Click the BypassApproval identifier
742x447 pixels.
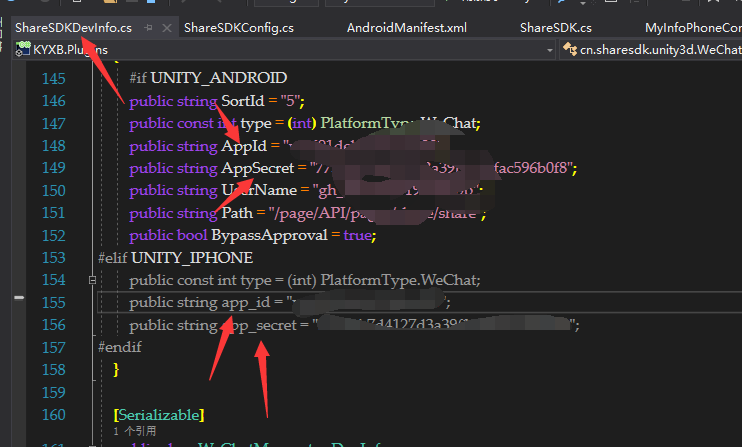coord(269,235)
